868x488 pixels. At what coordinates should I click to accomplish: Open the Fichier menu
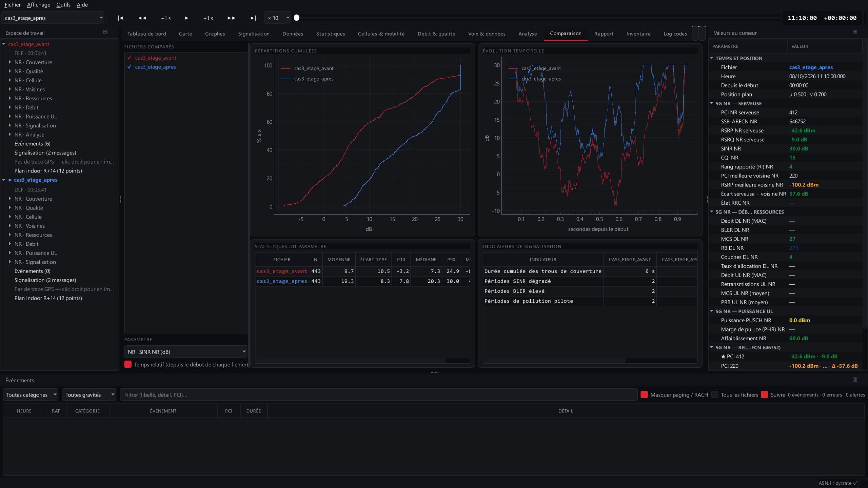coord(13,5)
